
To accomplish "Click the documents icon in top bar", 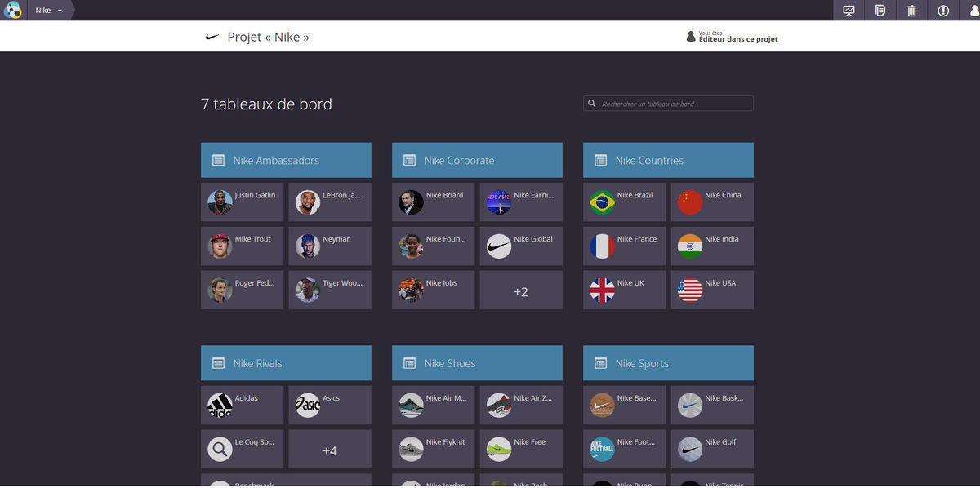I will tap(880, 11).
